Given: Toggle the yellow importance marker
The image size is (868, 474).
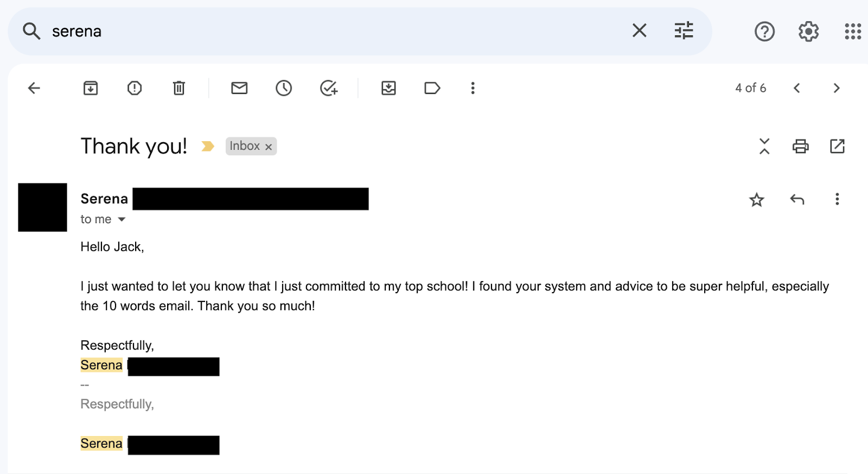Looking at the screenshot, I should (x=208, y=146).
